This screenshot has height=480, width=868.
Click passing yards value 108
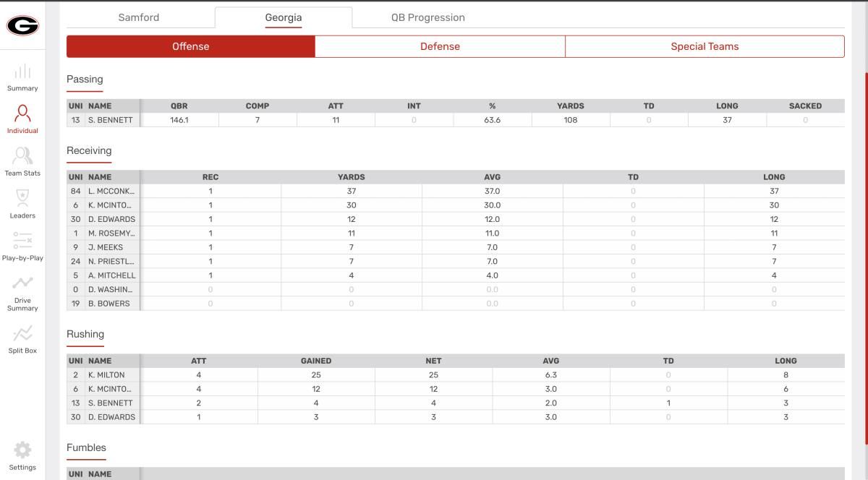571,120
